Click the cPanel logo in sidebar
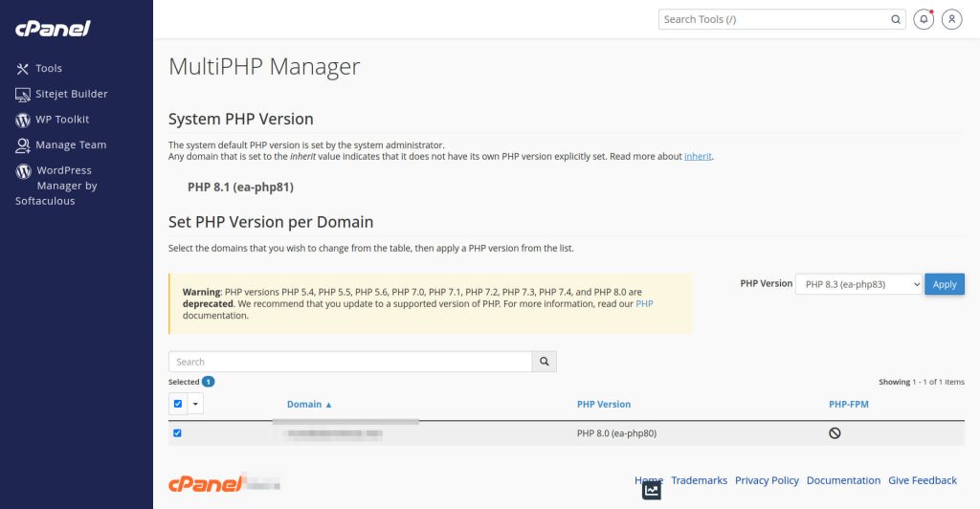This screenshot has width=980, height=509. point(53,28)
